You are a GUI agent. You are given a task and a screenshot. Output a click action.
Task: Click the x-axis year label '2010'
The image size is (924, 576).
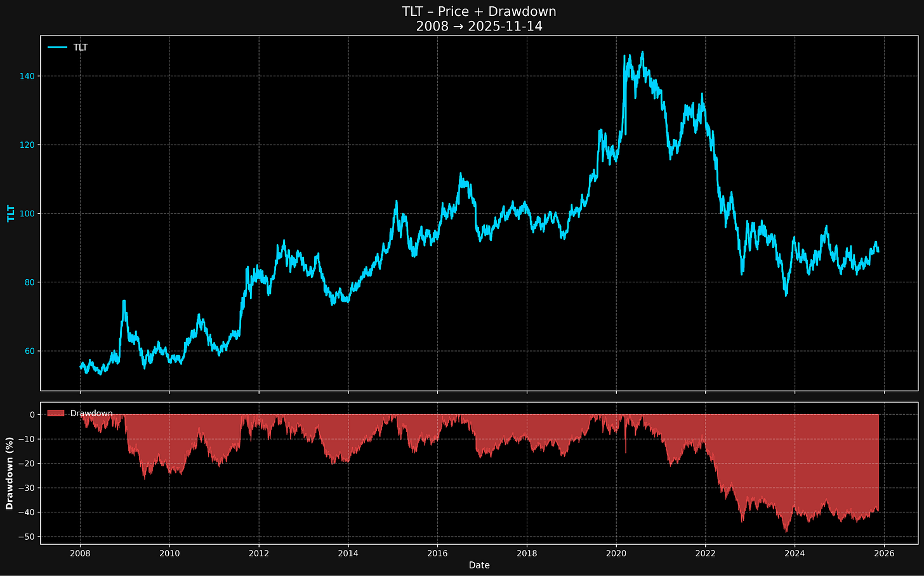click(169, 553)
